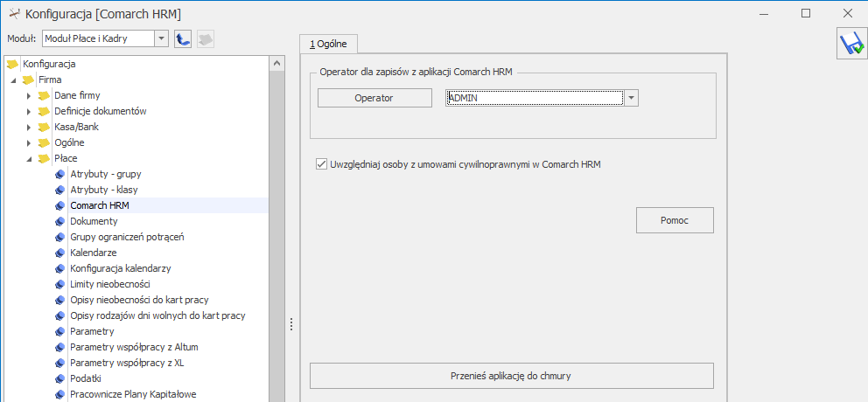Uncheck Uwzględniaj osoby z umowami cywilnoprawnymi
Image resolution: width=868 pixels, height=402 pixels.
320,164
